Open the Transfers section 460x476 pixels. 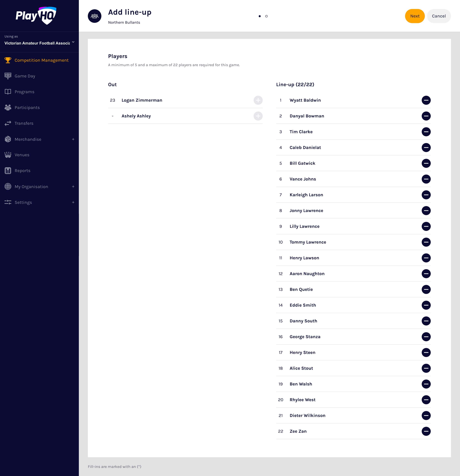(x=24, y=123)
